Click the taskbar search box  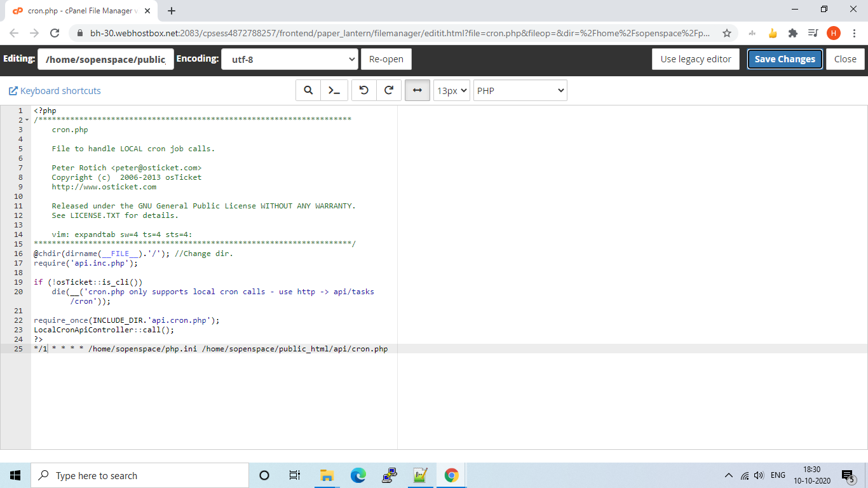[x=140, y=475]
